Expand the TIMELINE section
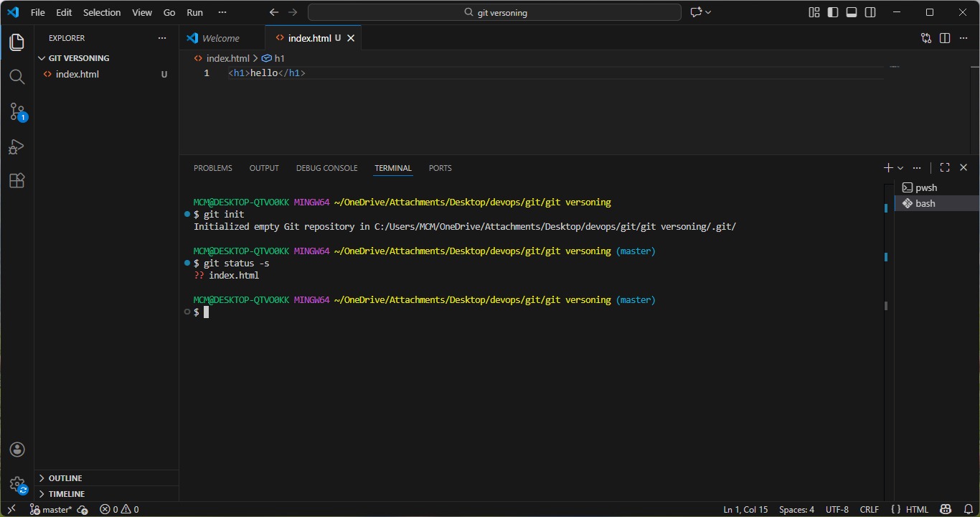 (x=107, y=494)
